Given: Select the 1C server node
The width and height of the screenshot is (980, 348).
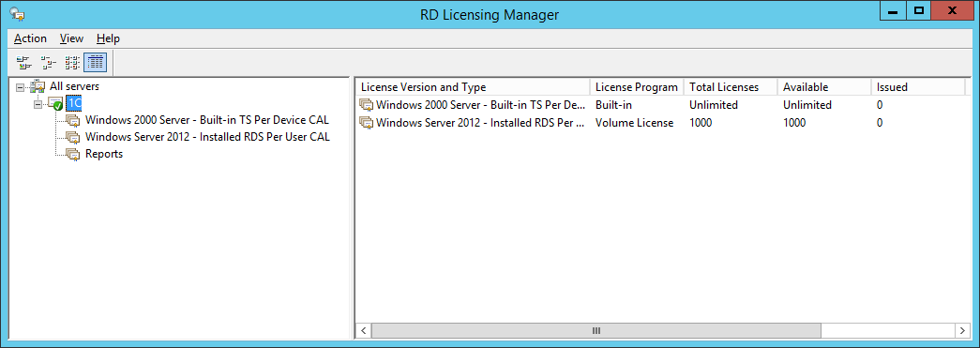Looking at the screenshot, I should [x=74, y=103].
